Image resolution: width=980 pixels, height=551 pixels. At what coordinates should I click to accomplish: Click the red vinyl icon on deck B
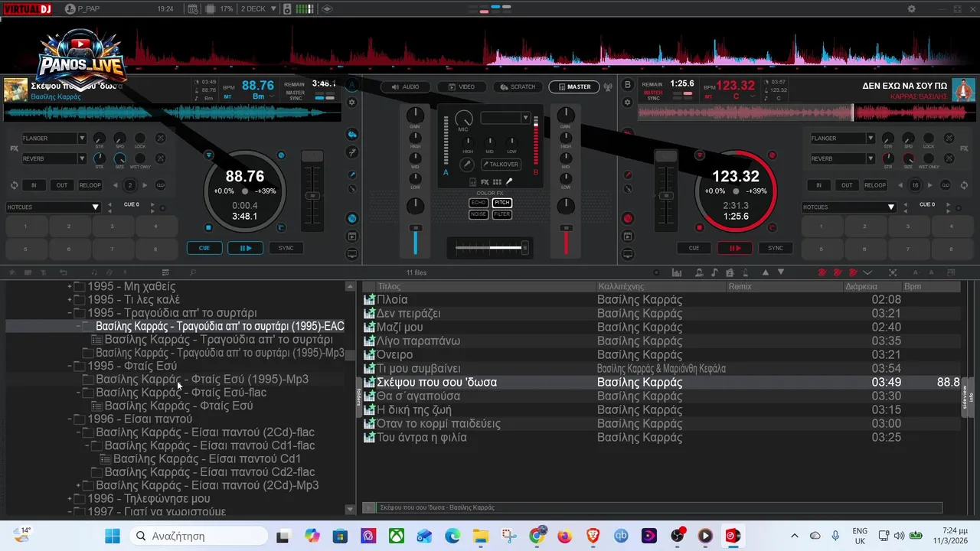pos(628,218)
